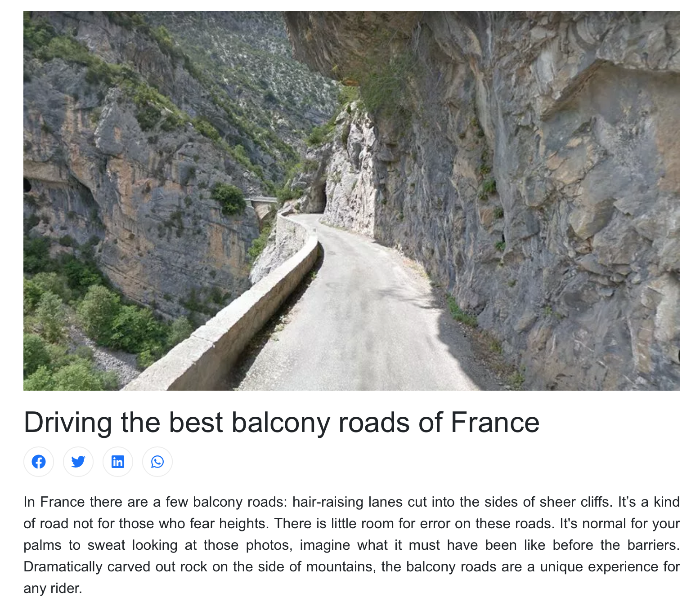
Task: Share the article on LinkedIn
Action: click(x=118, y=462)
